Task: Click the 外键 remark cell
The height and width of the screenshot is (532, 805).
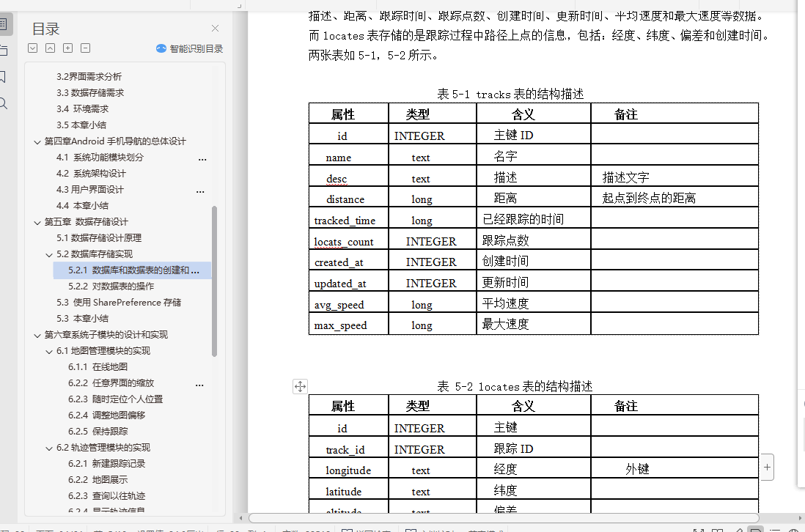Action: click(x=674, y=468)
